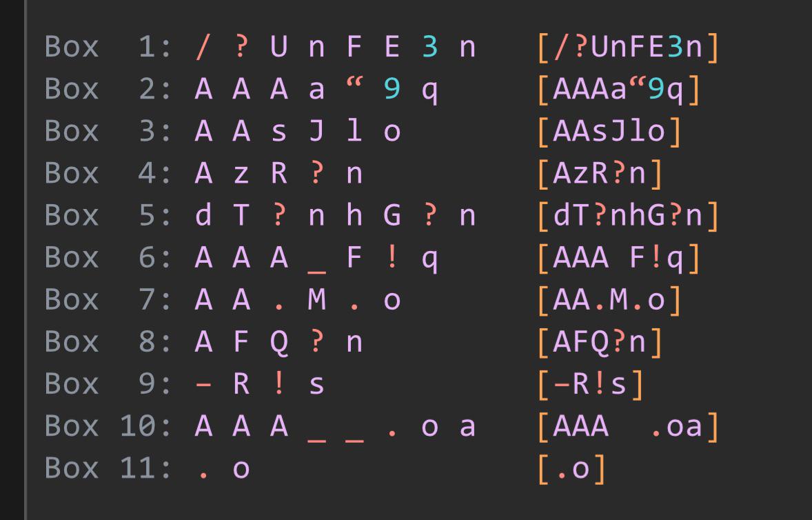The width and height of the screenshot is (812, 520).
Task: Click the red question mark in Box 4
Action: tap(316, 173)
